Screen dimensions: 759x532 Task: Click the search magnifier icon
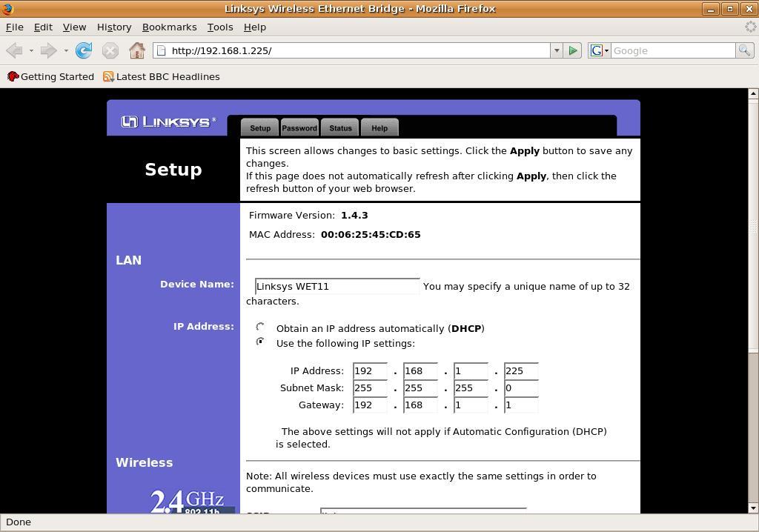click(744, 50)
